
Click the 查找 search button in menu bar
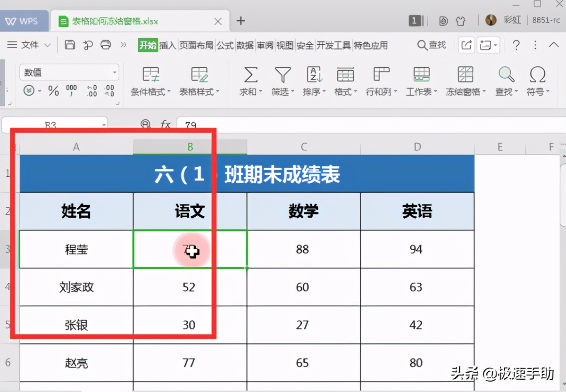coord(432,45)
